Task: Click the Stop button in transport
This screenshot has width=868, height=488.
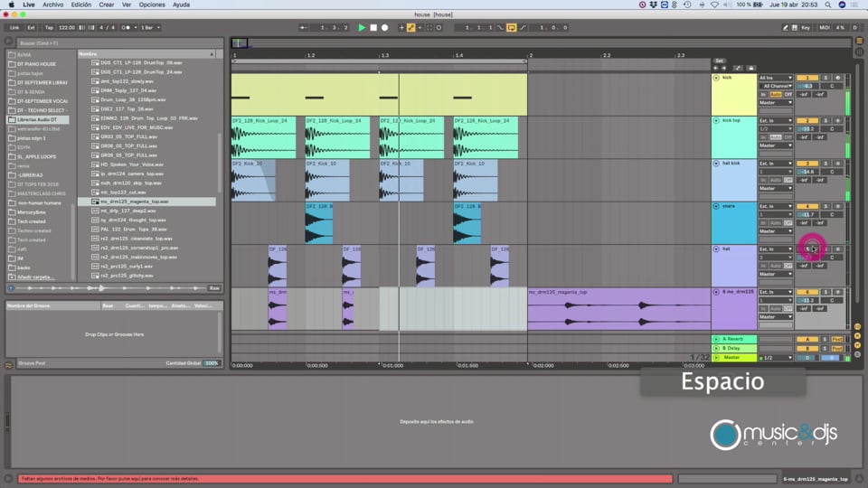Action: (373, 27)
